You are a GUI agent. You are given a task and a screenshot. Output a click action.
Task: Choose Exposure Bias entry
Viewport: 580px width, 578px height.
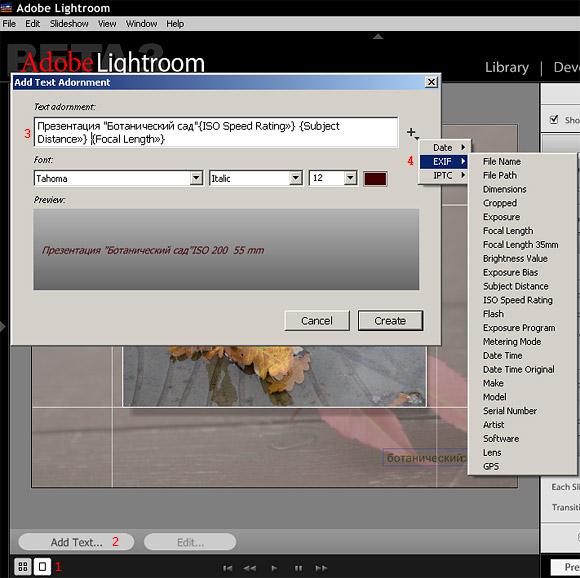click(x=510, y=273)
